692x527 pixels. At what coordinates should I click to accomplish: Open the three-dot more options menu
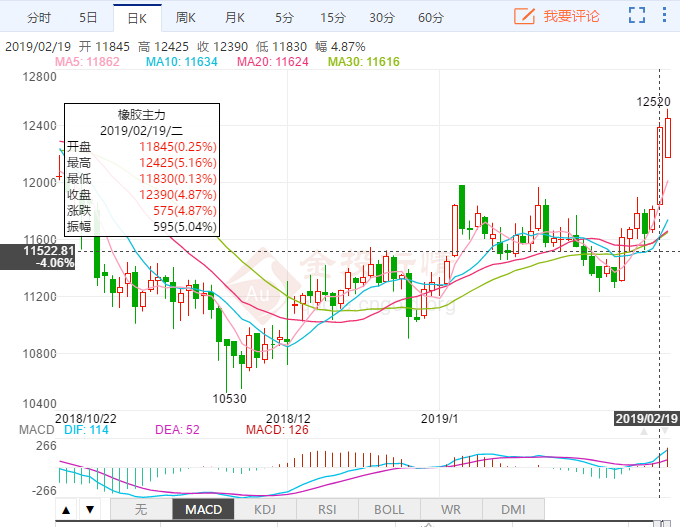pyautogui.click(x=664, y=15)
